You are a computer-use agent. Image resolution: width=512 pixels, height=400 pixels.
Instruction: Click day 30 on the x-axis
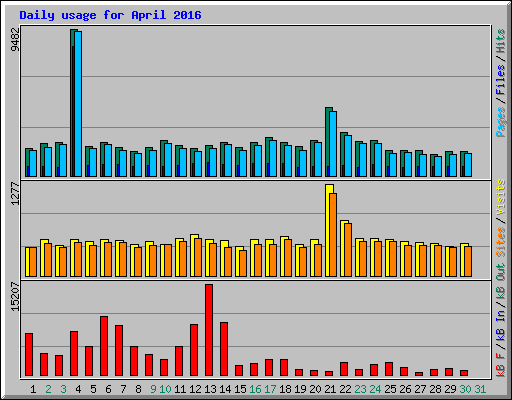(x=465, y=389)
